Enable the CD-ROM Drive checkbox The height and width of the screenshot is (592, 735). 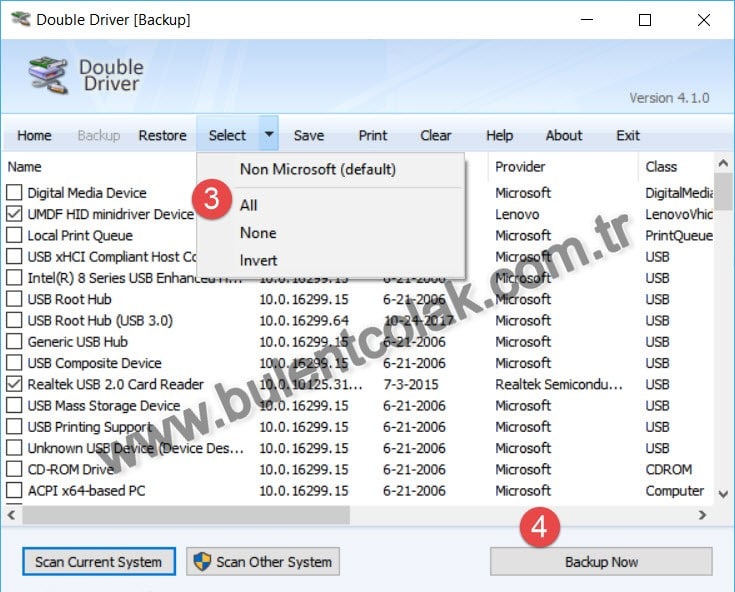click(15, 469)
